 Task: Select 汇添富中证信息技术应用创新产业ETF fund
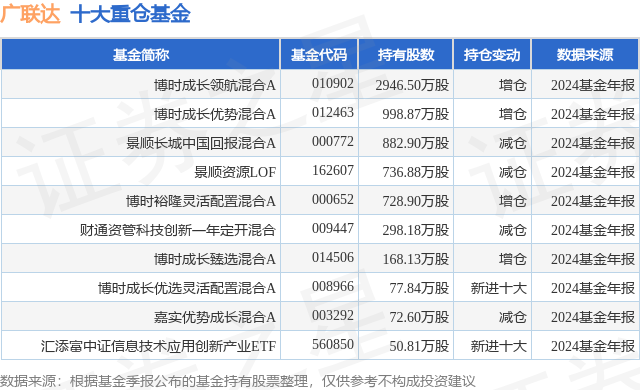[x=158, y=346]
